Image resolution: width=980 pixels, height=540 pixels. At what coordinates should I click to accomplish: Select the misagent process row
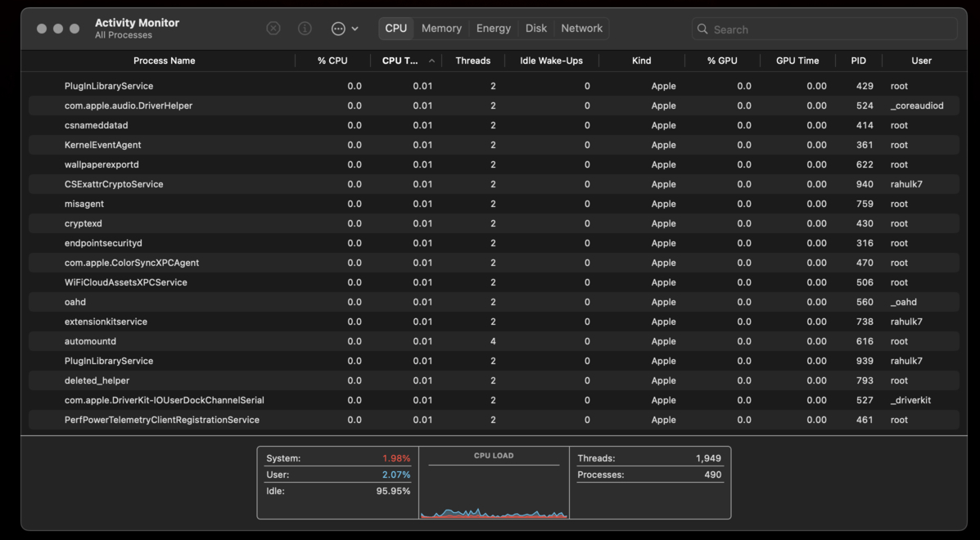494,205
